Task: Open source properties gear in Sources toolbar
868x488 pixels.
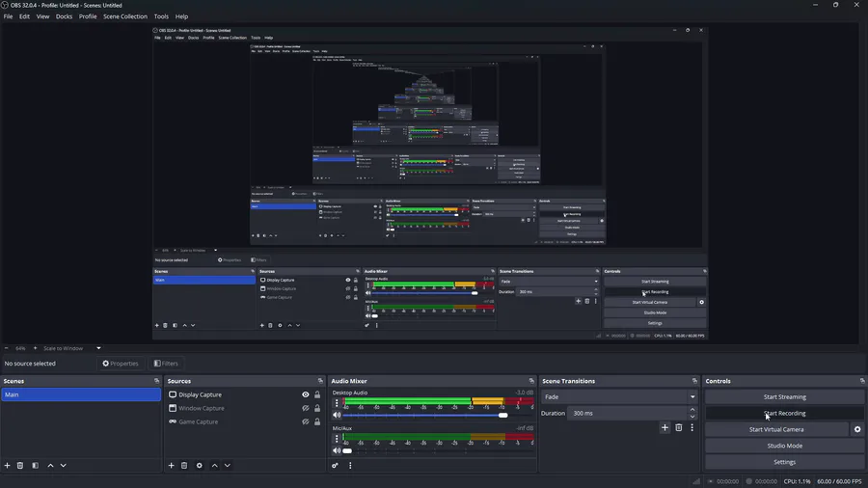Action: (200, 465)
